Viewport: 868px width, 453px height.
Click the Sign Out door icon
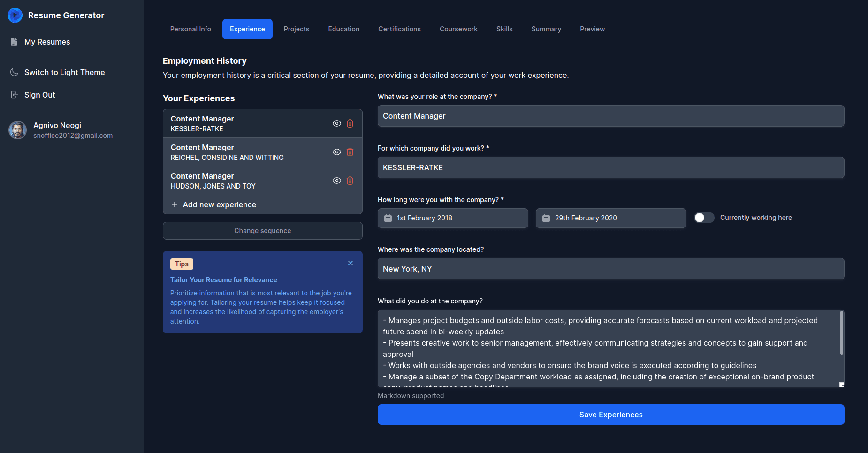click(x=14, y=95)
